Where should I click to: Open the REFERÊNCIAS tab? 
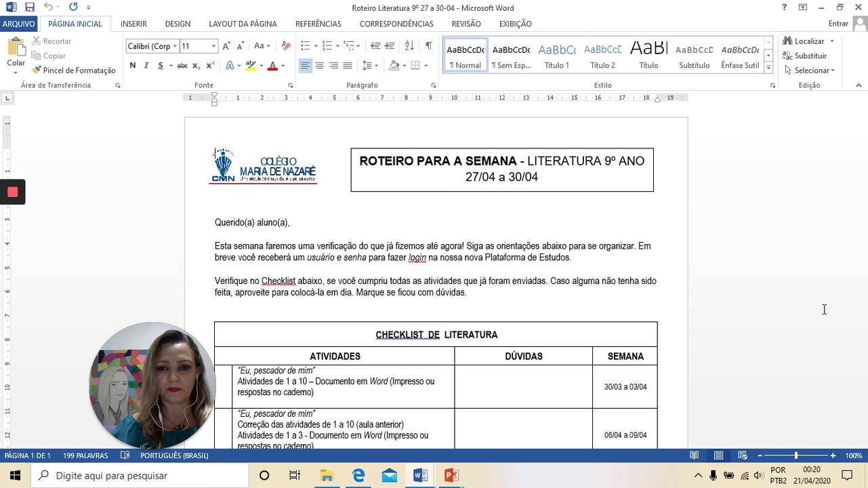(318, 24)
